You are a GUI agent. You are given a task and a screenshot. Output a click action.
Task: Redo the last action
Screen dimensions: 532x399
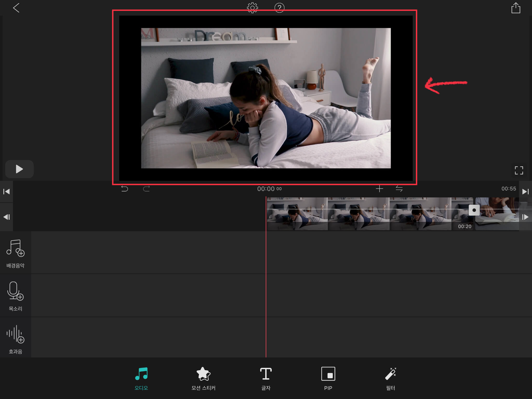[147, 189]
